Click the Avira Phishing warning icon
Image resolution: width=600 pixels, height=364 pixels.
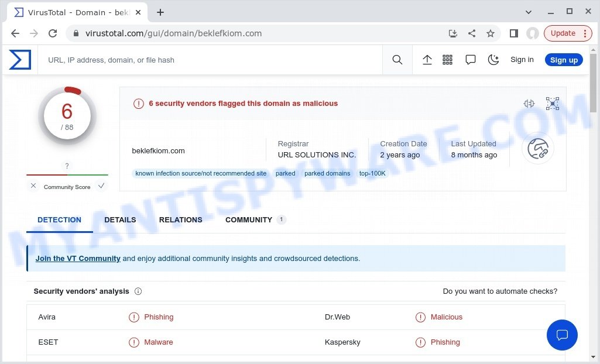134,317
